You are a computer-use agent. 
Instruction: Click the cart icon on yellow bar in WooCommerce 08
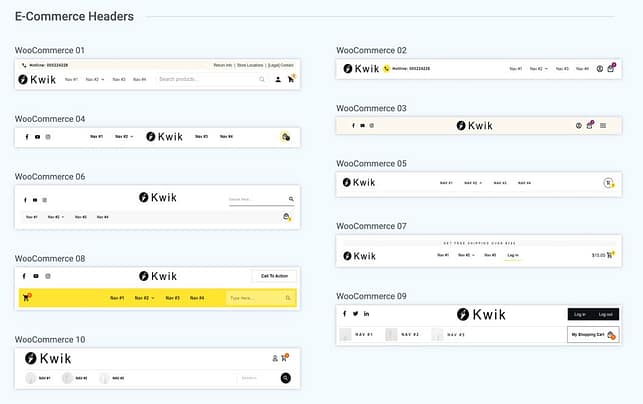tap(27, 297)
